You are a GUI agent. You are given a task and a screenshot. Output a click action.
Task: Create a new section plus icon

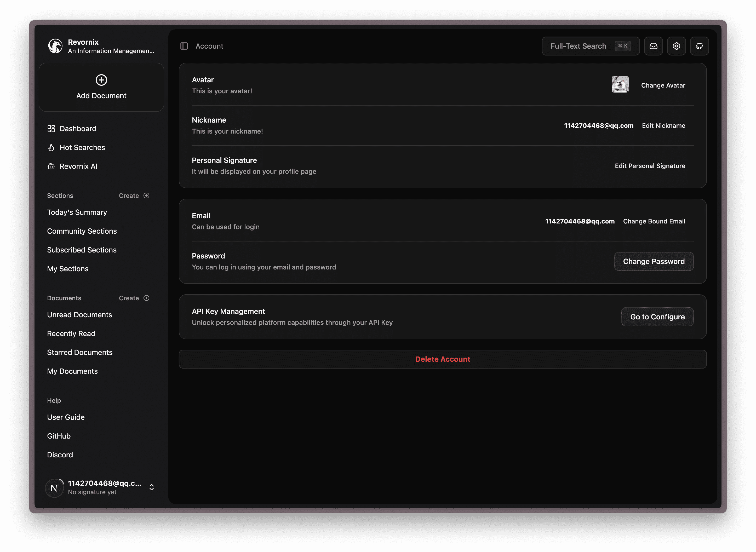point(146,196)
